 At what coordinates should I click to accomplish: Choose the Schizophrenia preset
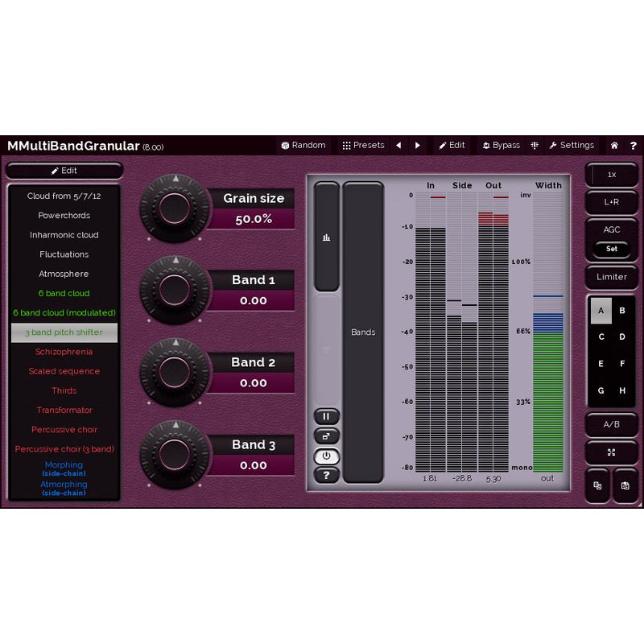pyautogui.click(x=64, y=352)
